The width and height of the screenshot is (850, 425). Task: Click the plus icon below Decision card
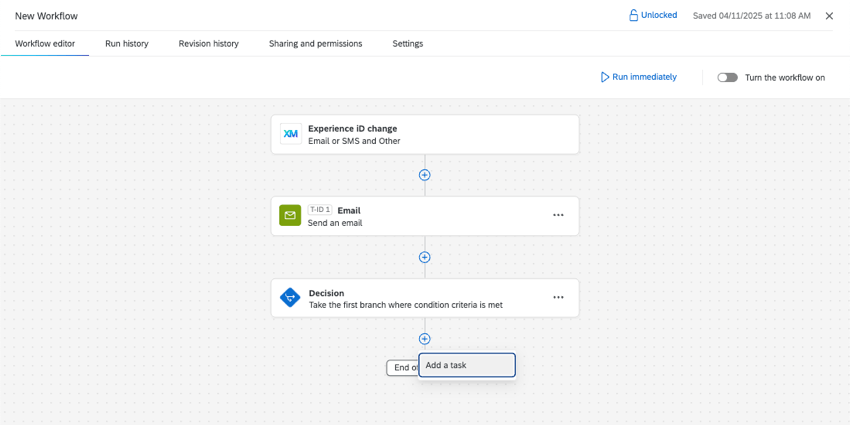coord(424,339)
